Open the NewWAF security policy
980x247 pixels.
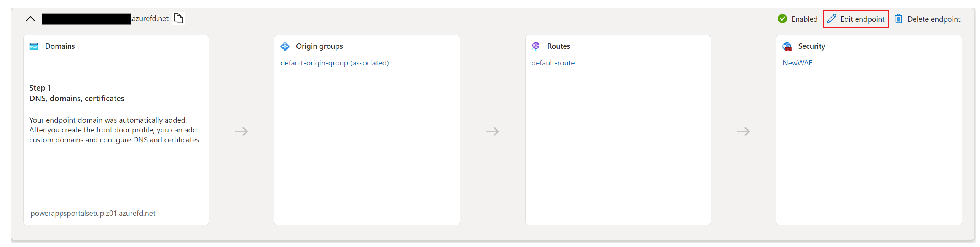[797, 63]
